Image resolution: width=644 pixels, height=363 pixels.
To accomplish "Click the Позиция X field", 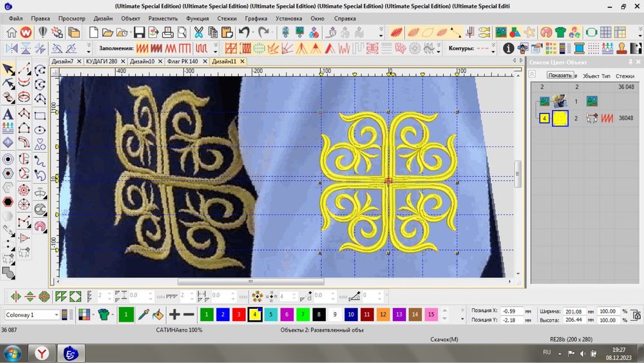I will (x=512, y=311).
